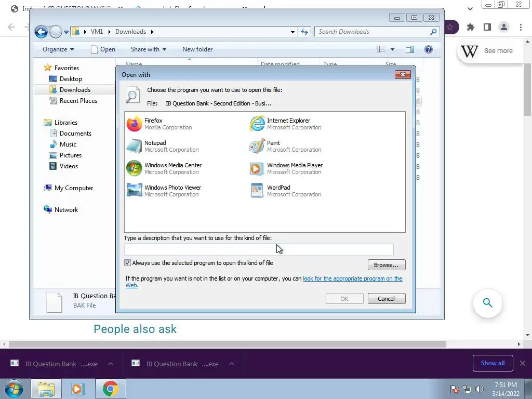Choose Paint from the program list
Viewport: 532px width, 399px height.
point(286,146)
